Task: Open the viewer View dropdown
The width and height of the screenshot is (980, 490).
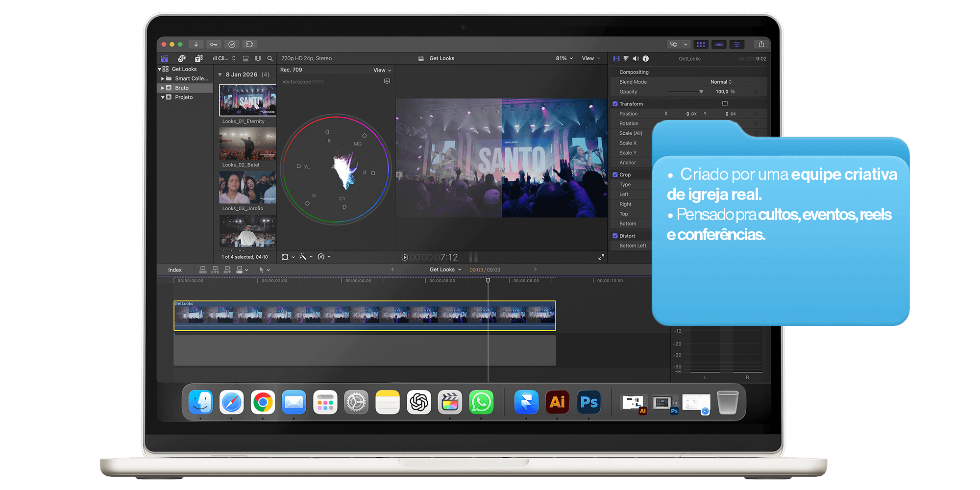Action: [591, 58]
